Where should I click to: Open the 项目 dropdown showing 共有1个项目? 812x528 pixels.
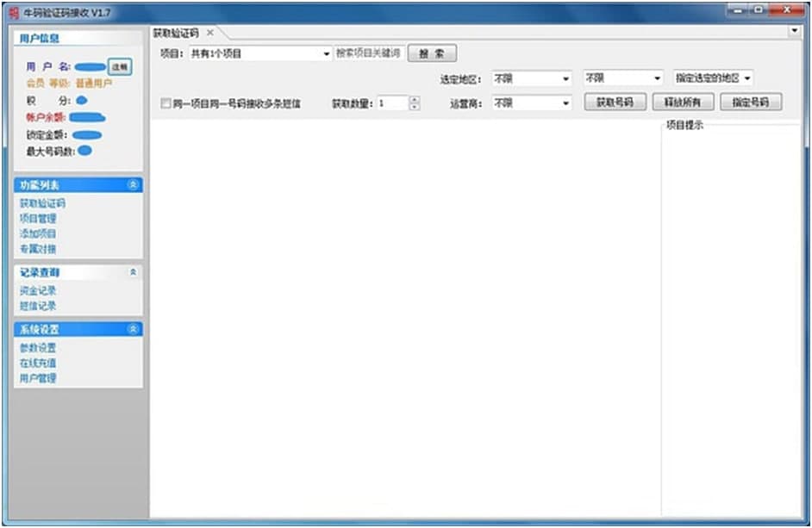click(x=260, y=53)
